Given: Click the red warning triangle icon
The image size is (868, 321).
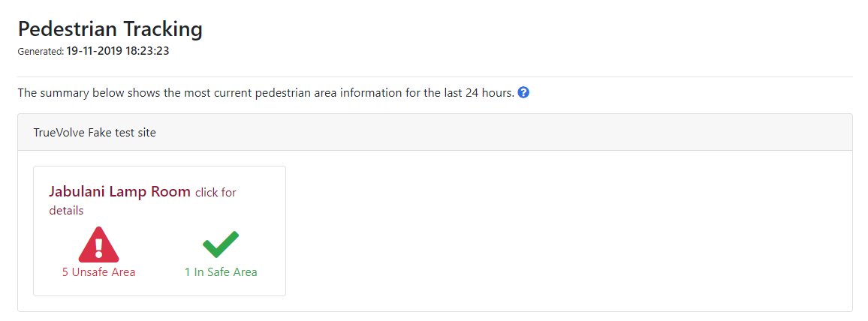Looking at the screenshot, I should (x=98, y=244).
